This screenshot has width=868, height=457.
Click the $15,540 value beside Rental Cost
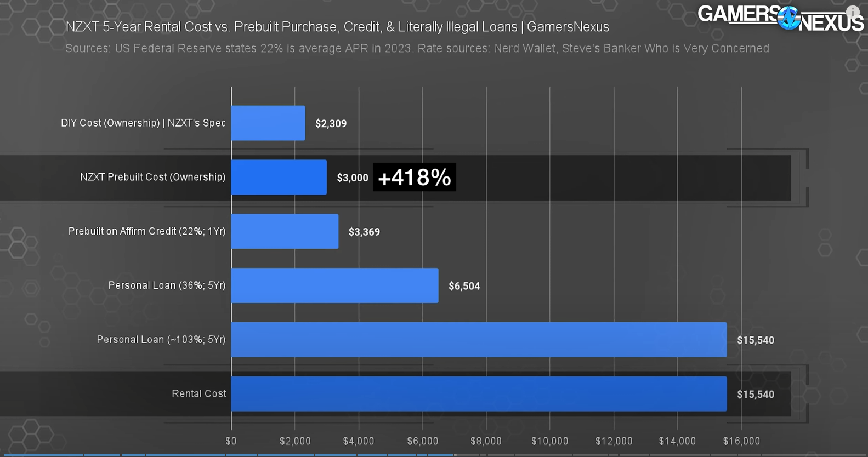(x=756, y=395)
